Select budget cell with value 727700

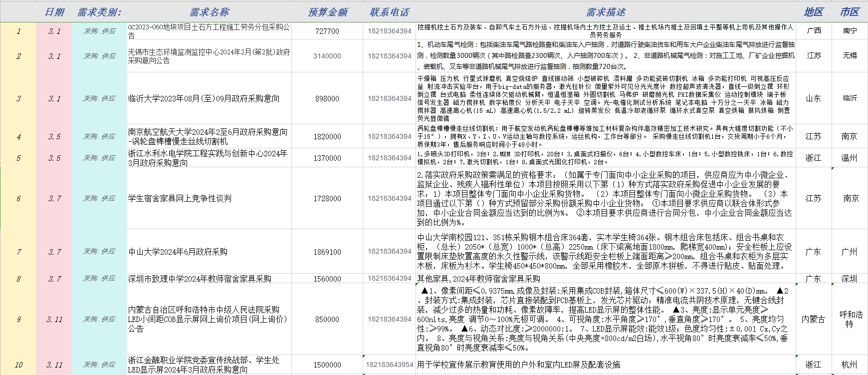[x=327, y=31]
